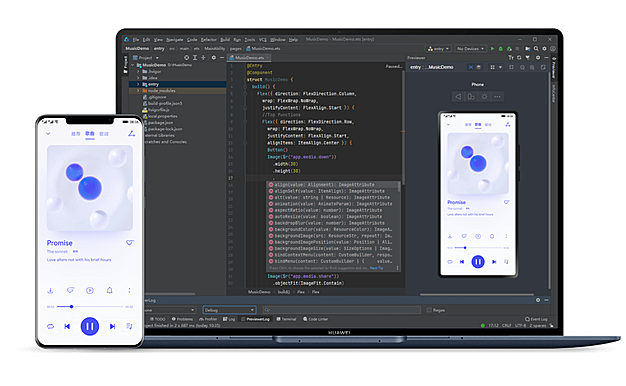626x386 pixels.
Task: Click the playback progress slider on left phone
Action: tap(89, 307)
